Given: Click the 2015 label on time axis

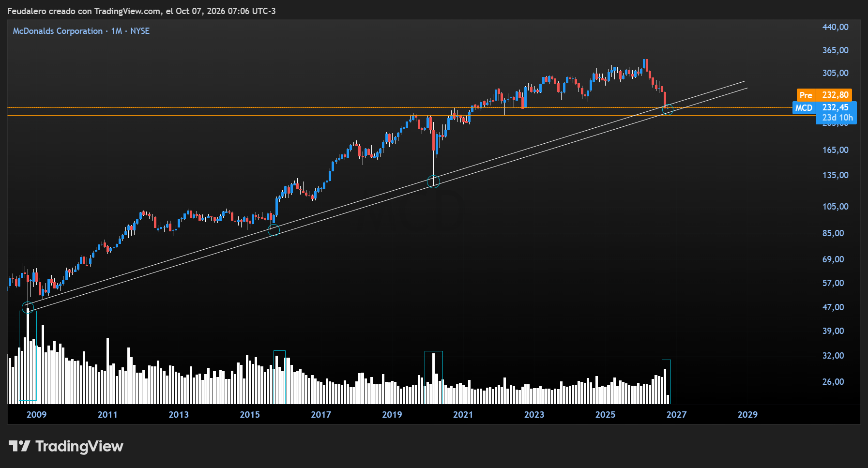Looking at the screenshot, I should coord(250,415).
